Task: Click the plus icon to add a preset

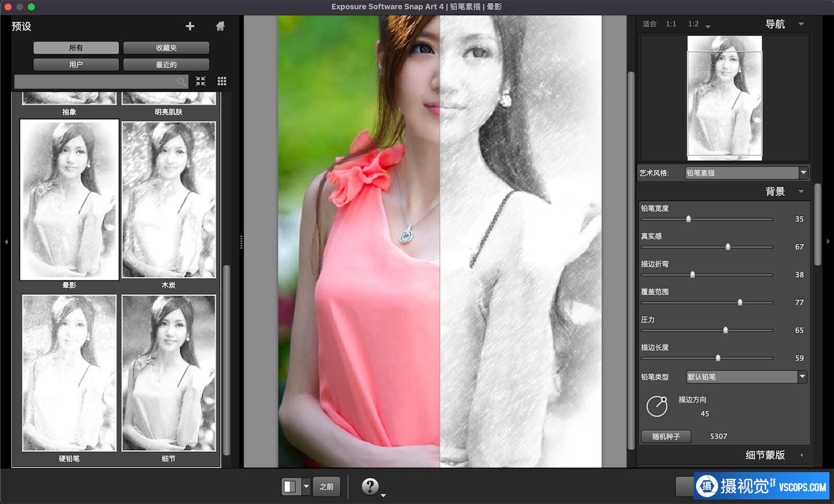Action: pyautogui.click(x=190, y=26)
